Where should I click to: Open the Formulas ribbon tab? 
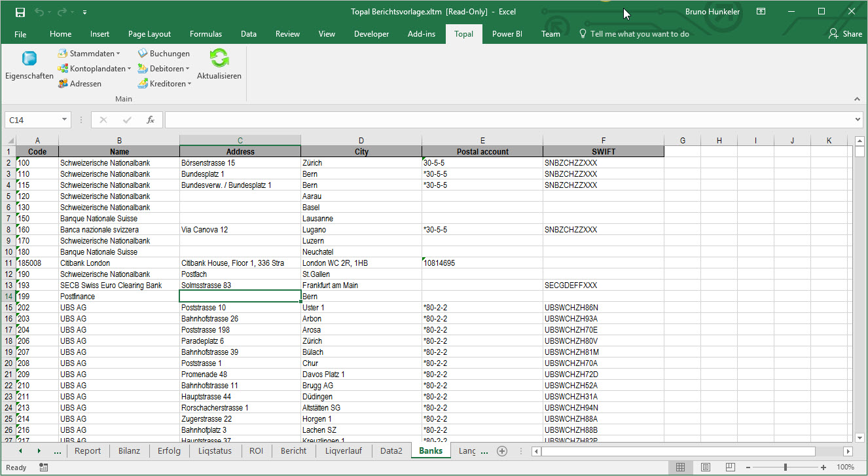[206, 34]
